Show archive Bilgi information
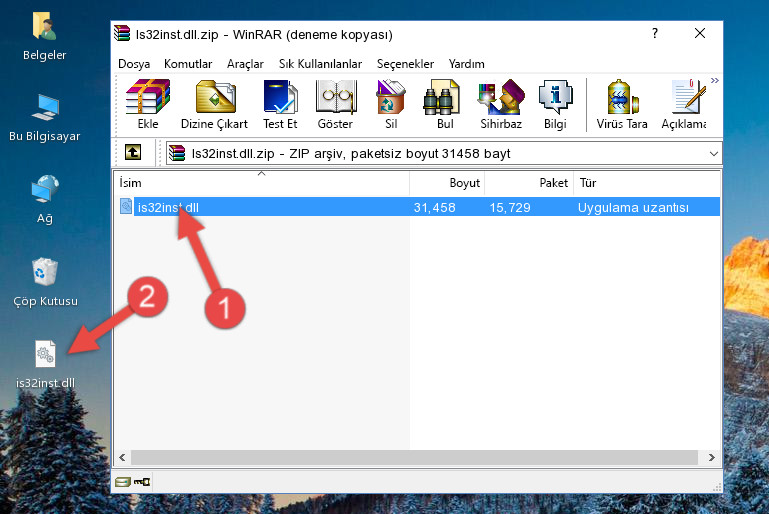This screenshot has width=769, height=514. (x=555, y=104)
